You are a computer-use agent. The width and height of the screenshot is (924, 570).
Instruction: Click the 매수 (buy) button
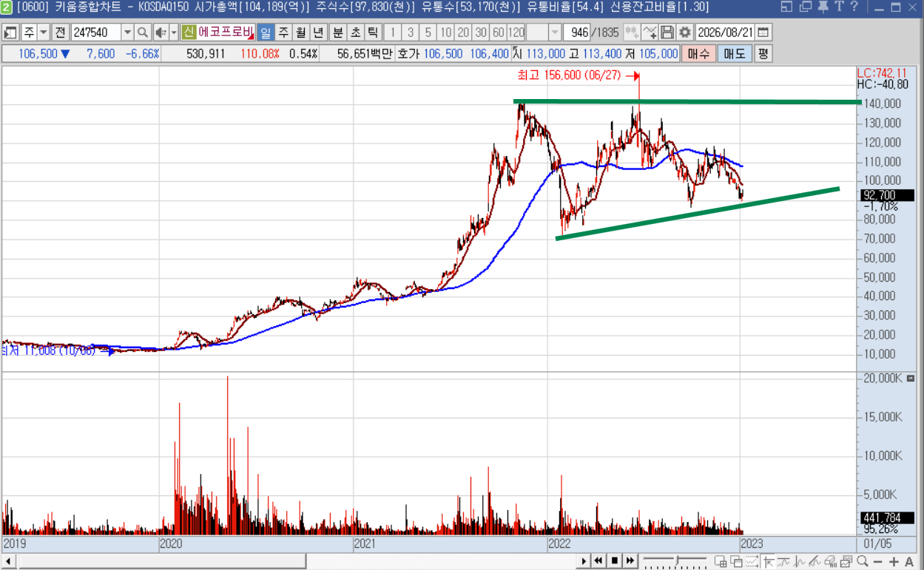(x=698, y=54)
